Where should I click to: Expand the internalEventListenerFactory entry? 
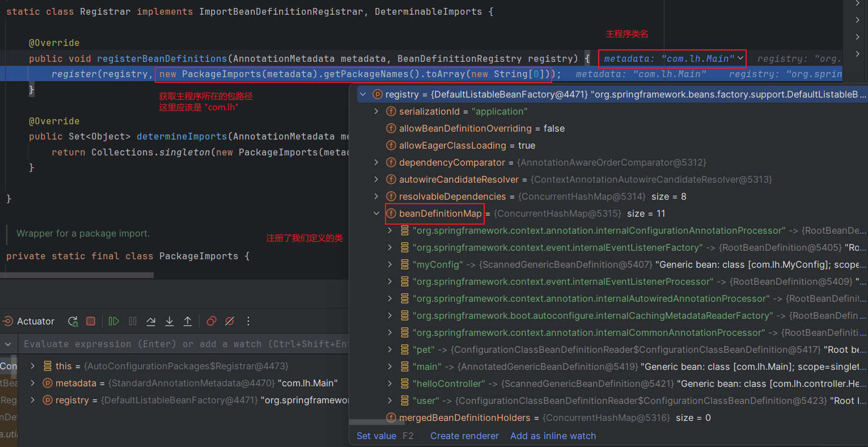tap(389, 247)
